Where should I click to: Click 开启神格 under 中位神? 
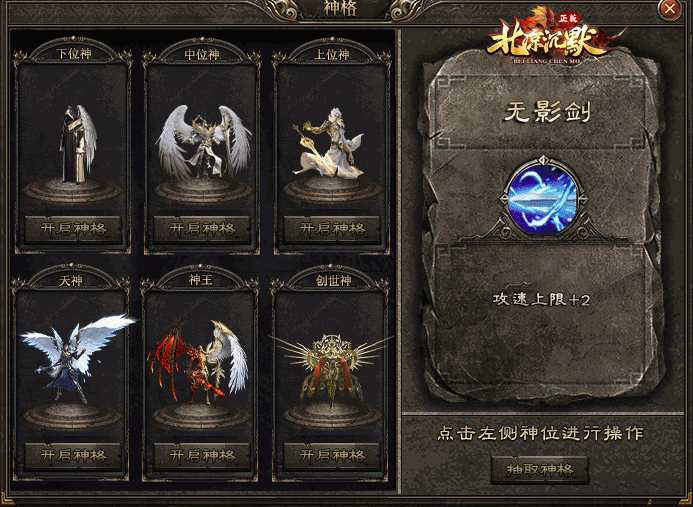202,229
